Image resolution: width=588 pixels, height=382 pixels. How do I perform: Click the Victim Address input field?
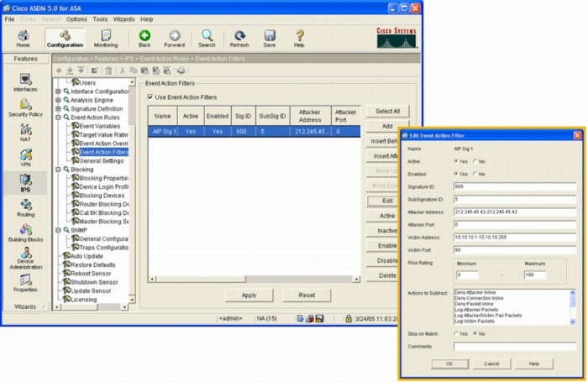pos(514,238)
